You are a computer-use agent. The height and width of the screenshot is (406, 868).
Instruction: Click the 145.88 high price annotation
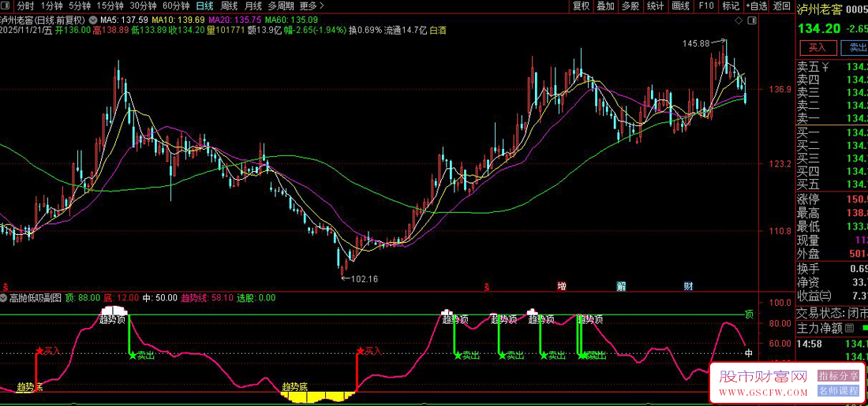(x=696, y=43)
